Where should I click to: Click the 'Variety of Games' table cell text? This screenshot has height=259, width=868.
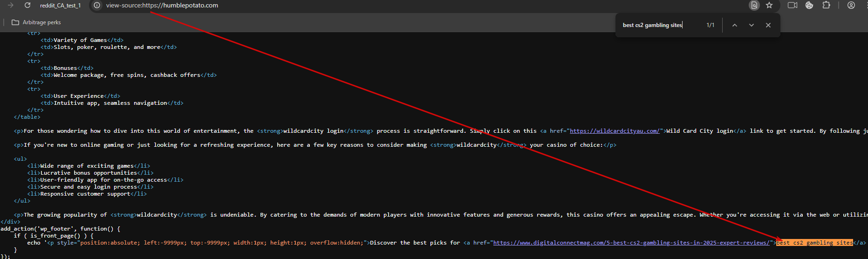(80, 40)
